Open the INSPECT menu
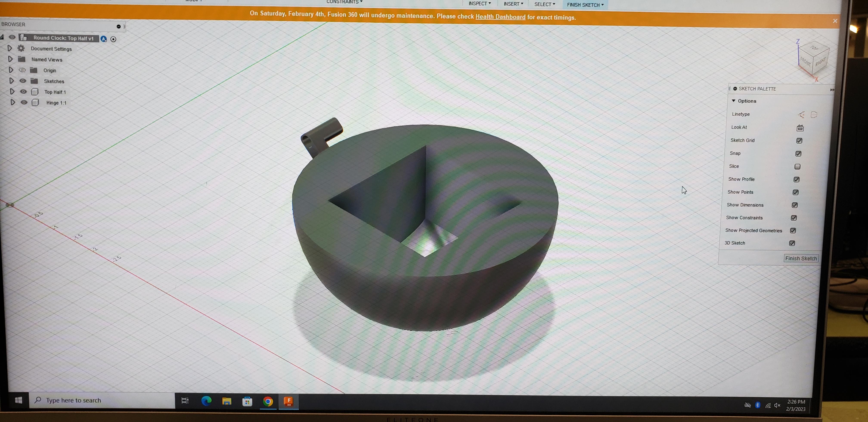Viewport: 868px width, 422px height. click(x=479, y=4)
